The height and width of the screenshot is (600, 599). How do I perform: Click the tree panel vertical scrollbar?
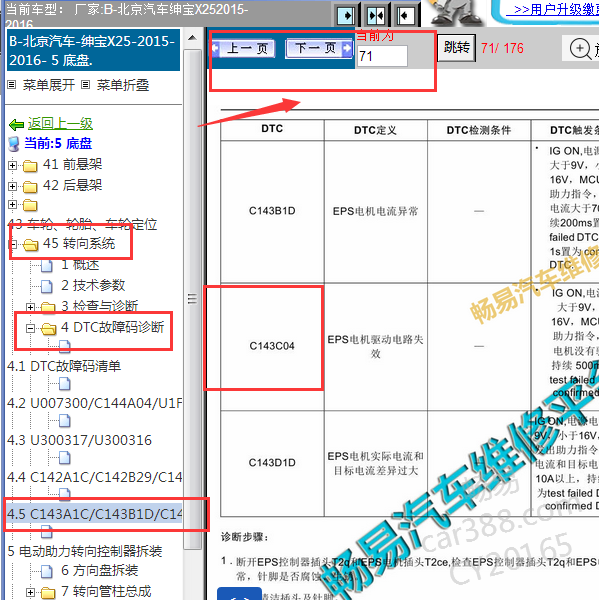pos(193,298)
